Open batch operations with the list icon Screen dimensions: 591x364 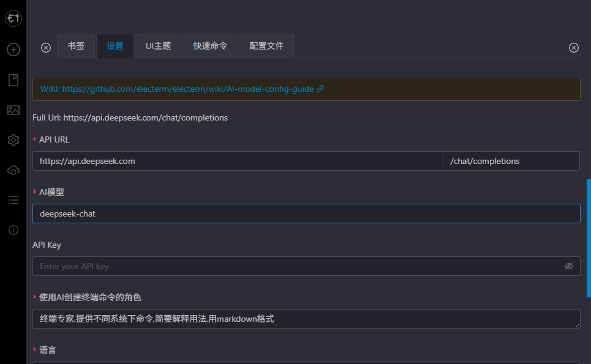13,200
